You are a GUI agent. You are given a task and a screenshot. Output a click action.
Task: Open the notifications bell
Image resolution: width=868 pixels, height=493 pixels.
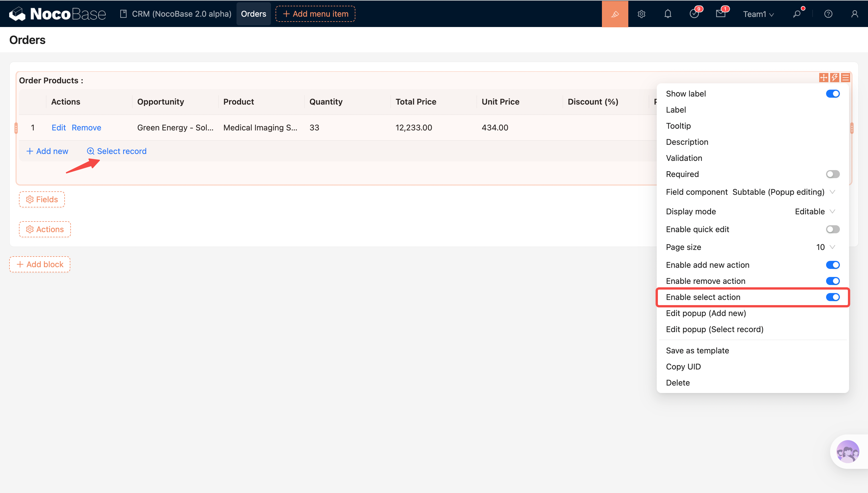668,14
